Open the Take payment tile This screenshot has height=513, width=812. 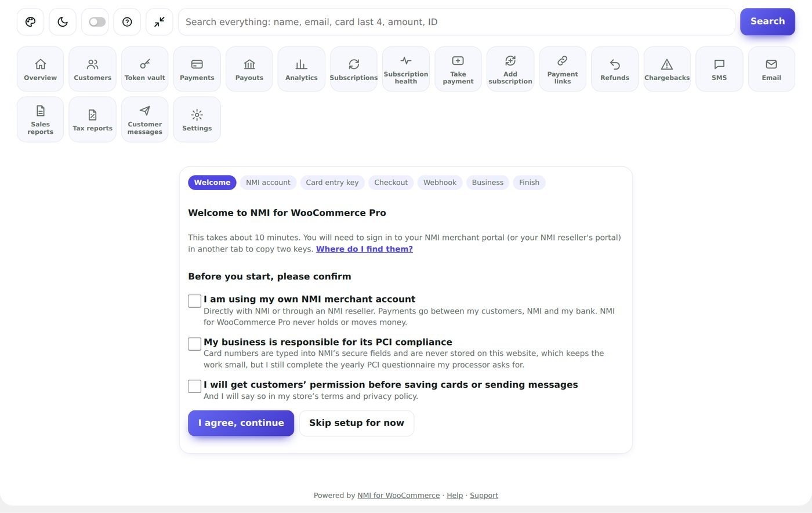pos(458,69)
